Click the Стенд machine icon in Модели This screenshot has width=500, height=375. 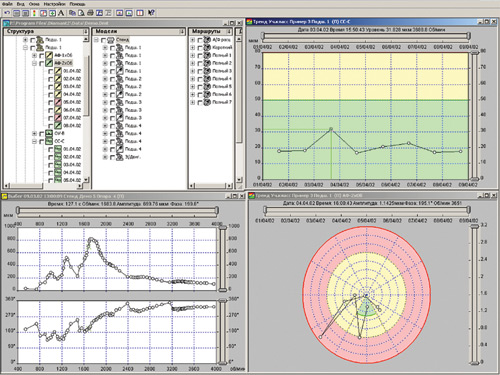tap(111, 40)
